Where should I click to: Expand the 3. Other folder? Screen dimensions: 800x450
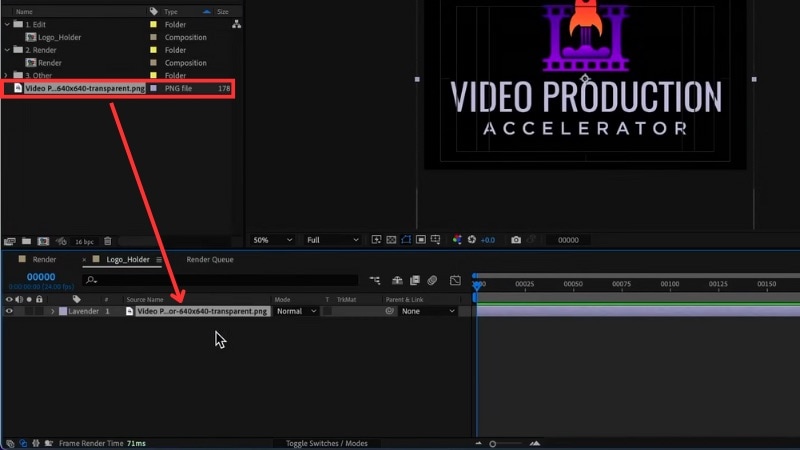[x=6, y=75]
